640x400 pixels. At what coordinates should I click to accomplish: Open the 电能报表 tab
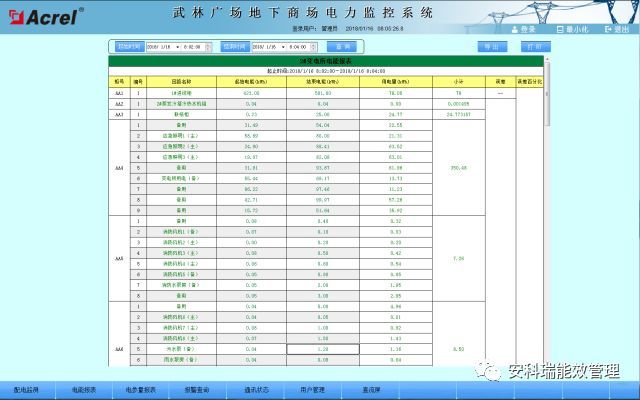(x=85, y=391)
